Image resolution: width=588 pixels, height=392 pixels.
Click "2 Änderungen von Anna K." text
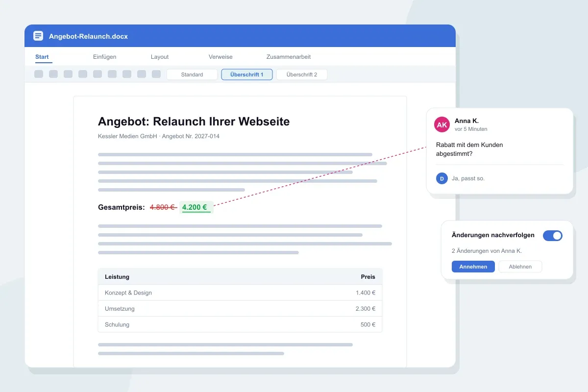487,251
